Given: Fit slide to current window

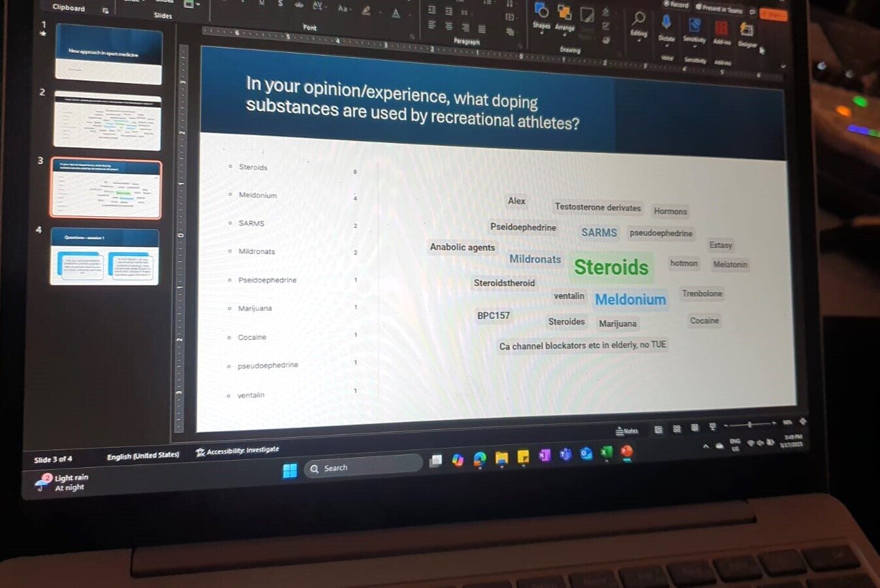Looking at the screenshot, I should [x=803, y=421].
